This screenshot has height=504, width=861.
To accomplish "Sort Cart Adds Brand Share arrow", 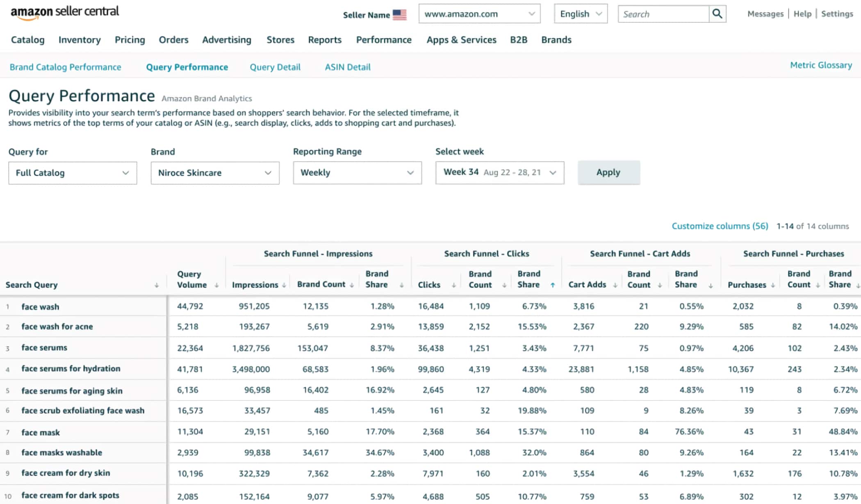I will [711, 285].
